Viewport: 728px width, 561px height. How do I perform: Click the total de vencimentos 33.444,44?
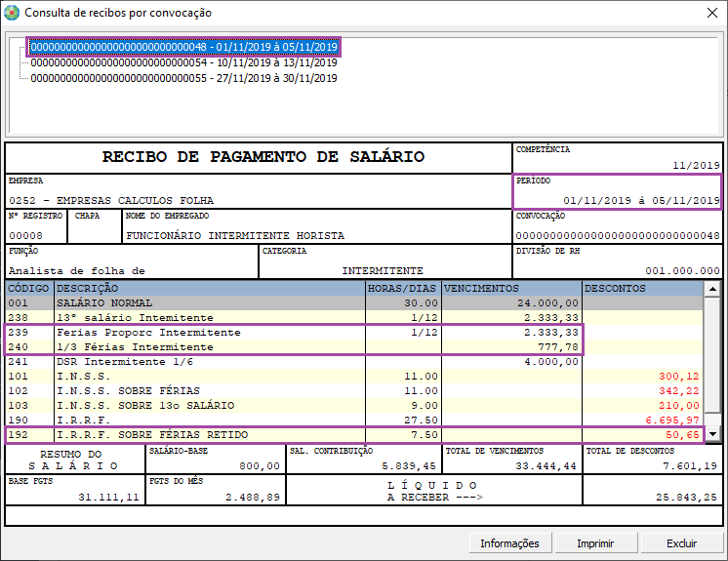pyautogui.click(x=546, y=466)
